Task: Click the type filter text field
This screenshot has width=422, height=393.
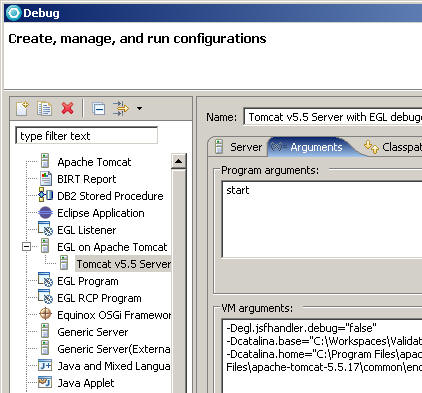Action: click(x=87, y=136)
